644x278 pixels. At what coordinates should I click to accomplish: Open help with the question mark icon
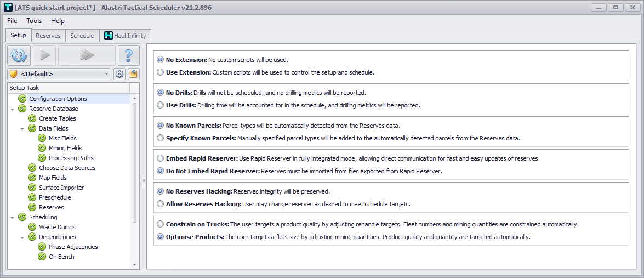[x=128, y=55]
